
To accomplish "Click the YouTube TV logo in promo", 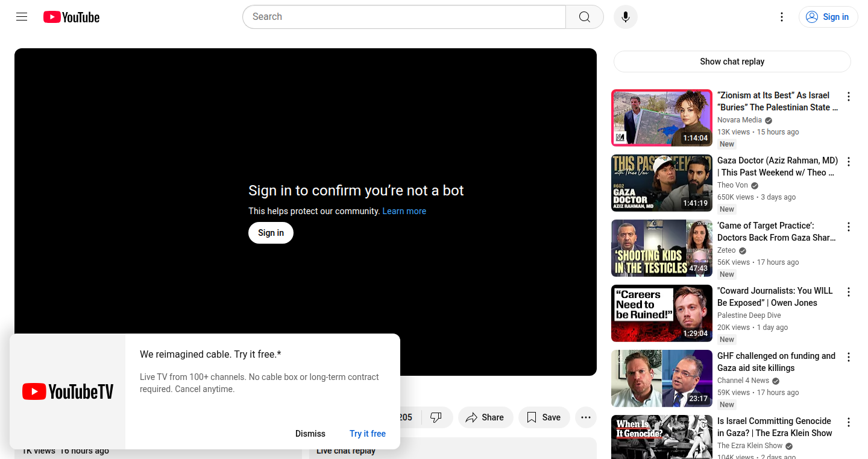I will tap(68, 391).
